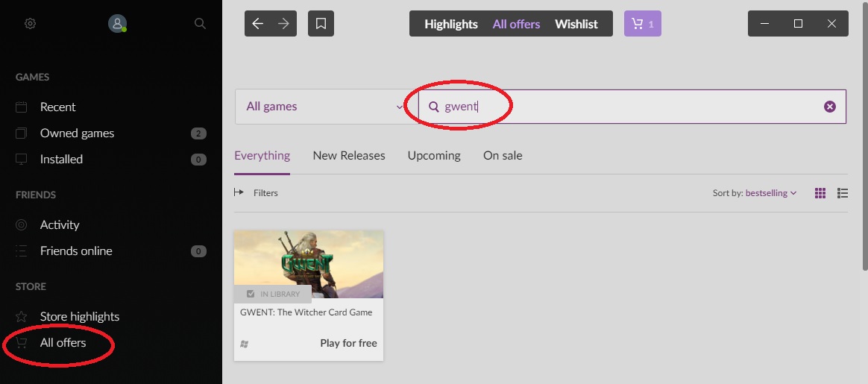This screenshot has height=384, width=868.
Task: Select the On sale tab
Action: 503,156
